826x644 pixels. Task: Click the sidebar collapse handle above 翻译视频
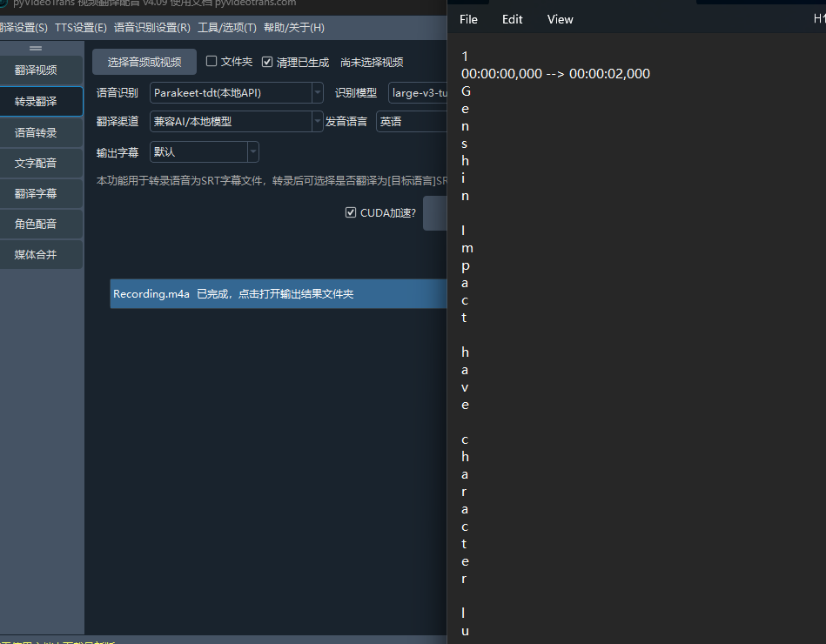point(36,48)
